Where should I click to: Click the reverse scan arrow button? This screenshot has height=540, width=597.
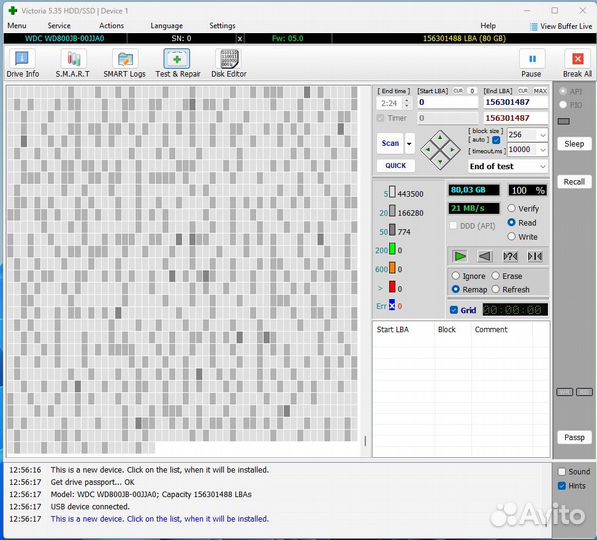pyautogui.click(x=485, y=256)
